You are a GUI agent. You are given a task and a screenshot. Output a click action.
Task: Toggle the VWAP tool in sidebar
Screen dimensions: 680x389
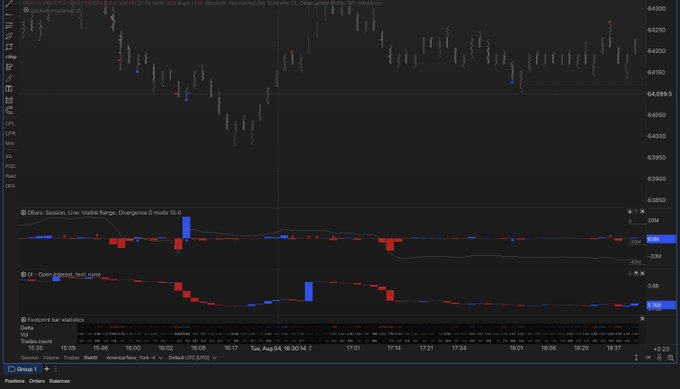tap(10, 57)
